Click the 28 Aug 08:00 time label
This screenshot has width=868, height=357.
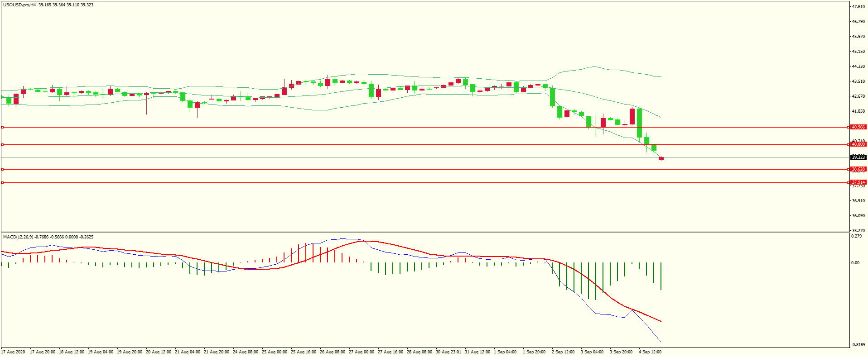(420, 352)
